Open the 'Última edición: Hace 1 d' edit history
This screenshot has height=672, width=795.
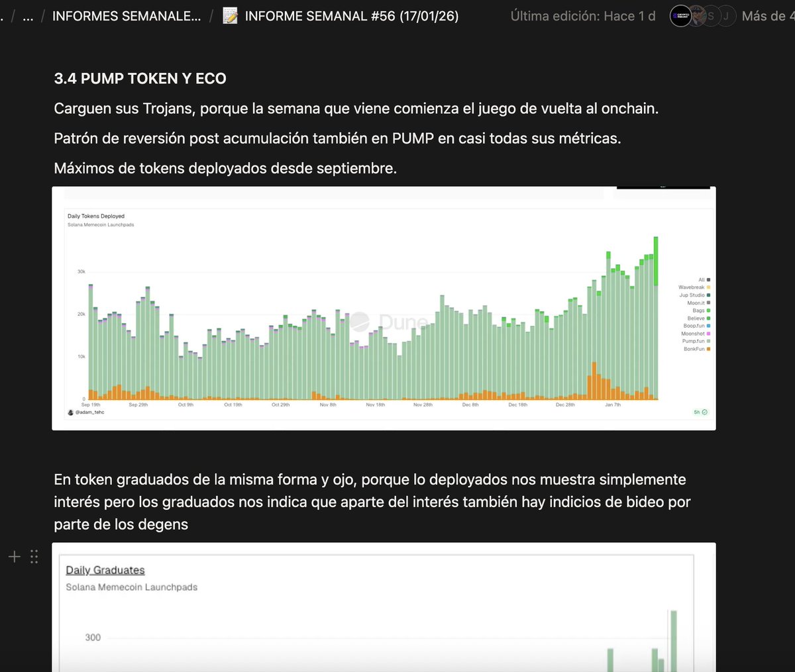click(x=582, y=16)
